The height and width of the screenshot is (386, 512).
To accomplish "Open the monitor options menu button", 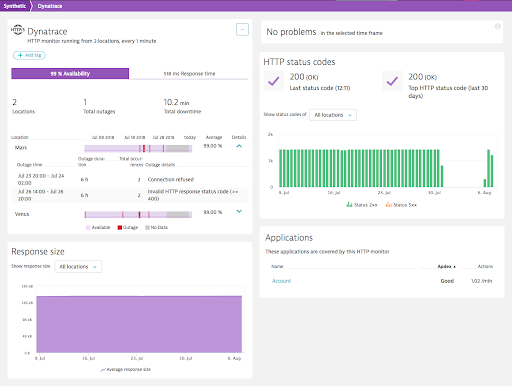I will tap(242, 30).
